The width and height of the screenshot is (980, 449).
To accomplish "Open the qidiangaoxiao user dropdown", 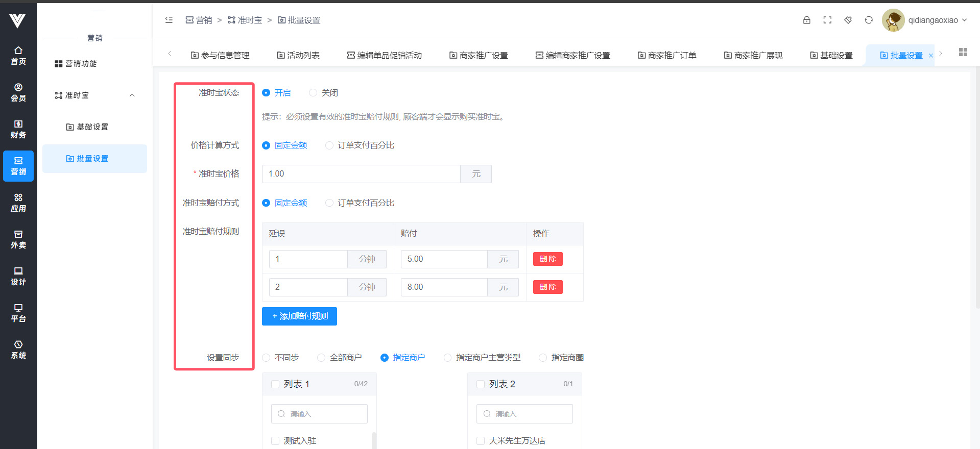I will tap(937, 20).
